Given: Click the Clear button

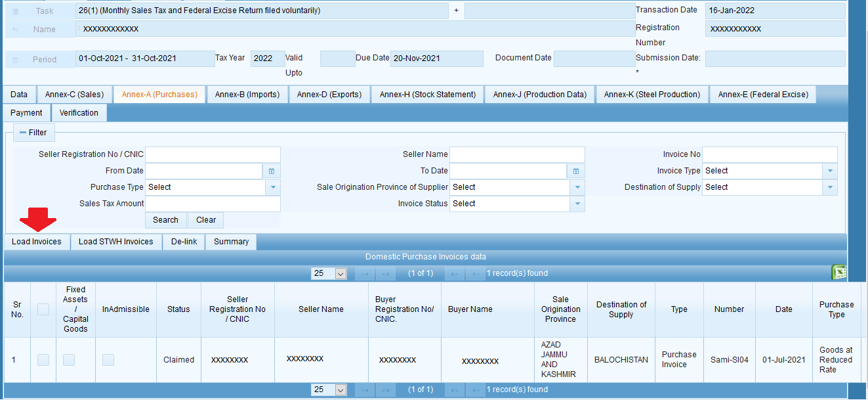Looking at the screenshot, I should click(x=206, y=220).
